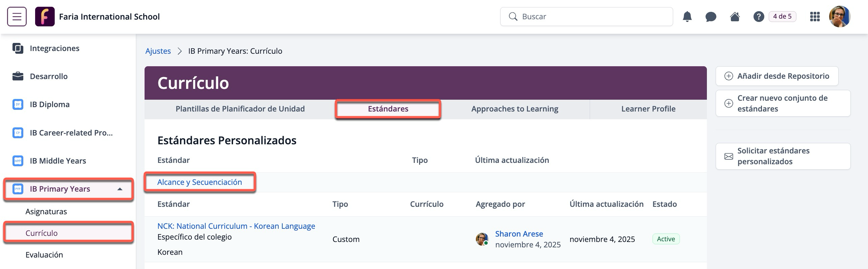This screenshot has height=269, width=868.
Task: Click the plus icon beside Añadir desde Repositorio
Action: coord(729,76)
